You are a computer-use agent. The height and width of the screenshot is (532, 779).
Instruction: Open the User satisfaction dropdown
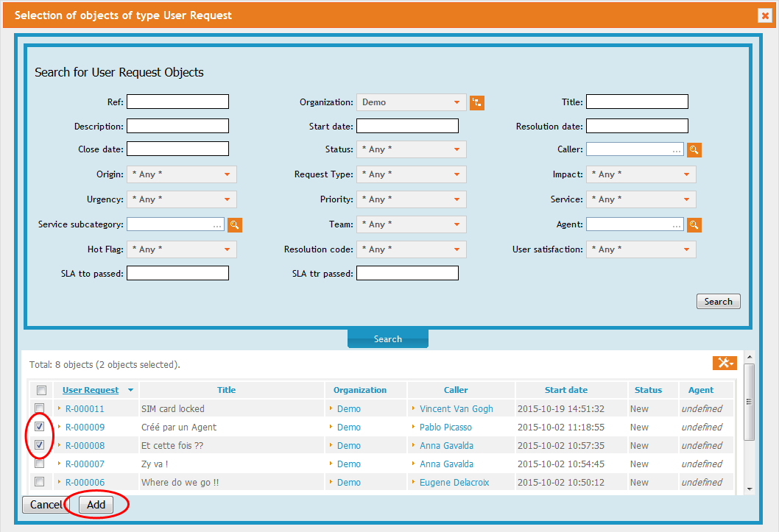[x=641, y=249]
